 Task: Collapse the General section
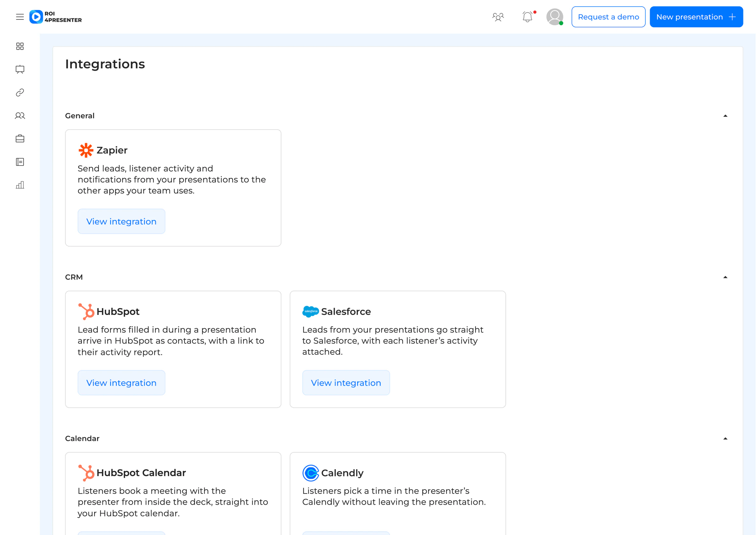[x=725, y=116]
